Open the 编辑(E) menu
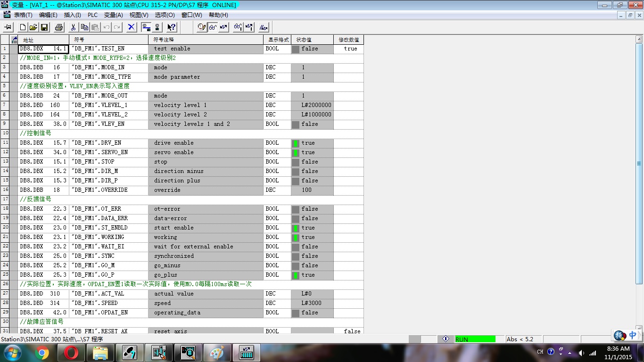 point(48,15)
